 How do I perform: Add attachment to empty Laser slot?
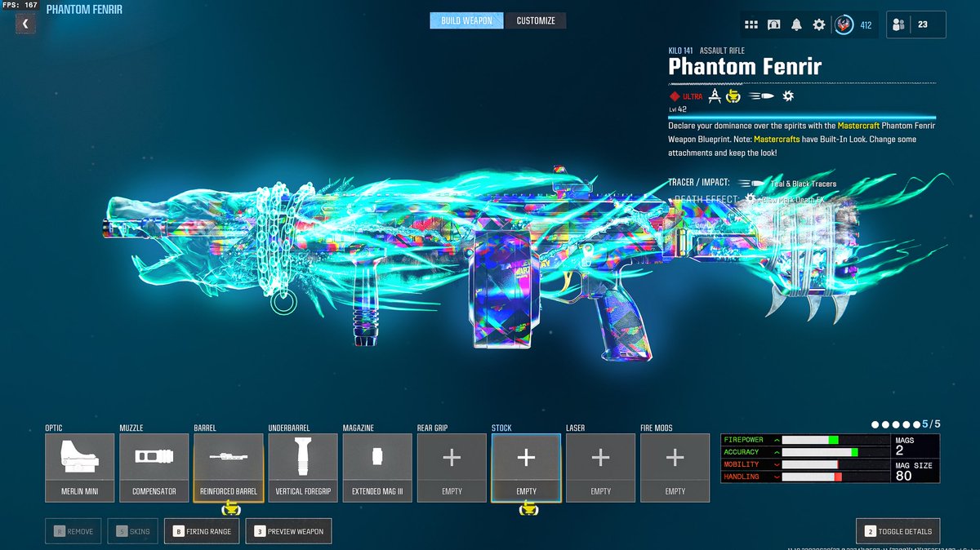point(600,468)
